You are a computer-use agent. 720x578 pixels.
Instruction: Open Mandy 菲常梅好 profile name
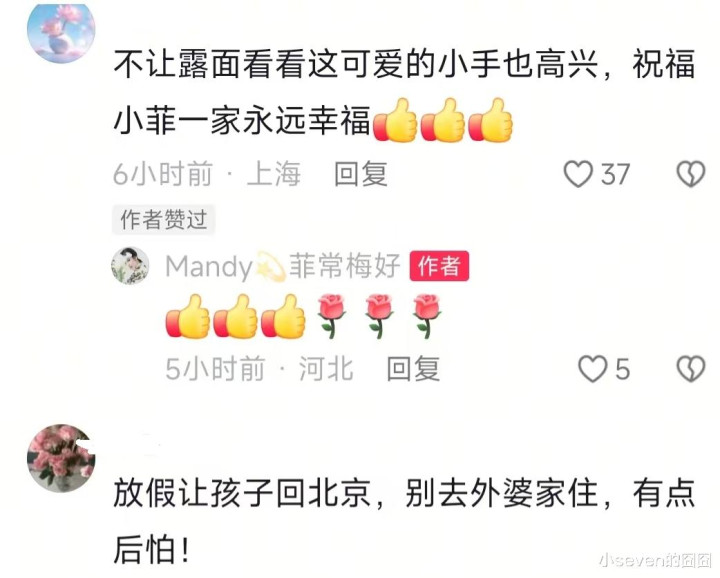[282, 266]
